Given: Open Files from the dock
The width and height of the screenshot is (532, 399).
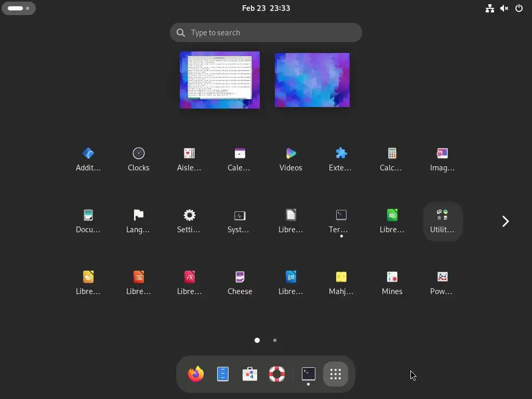Looking at the screenshot, I should (222, 374).
